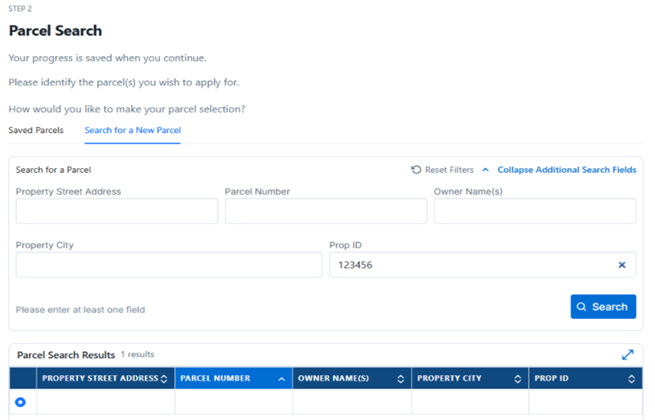Click sort arrows on Property Street Address column

tap(164, 379)
